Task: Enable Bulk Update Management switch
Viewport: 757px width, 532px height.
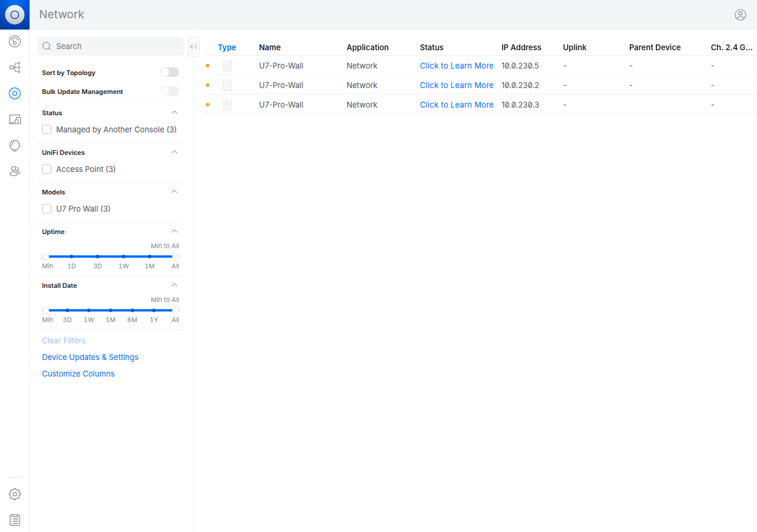Action: coord(170,91)
